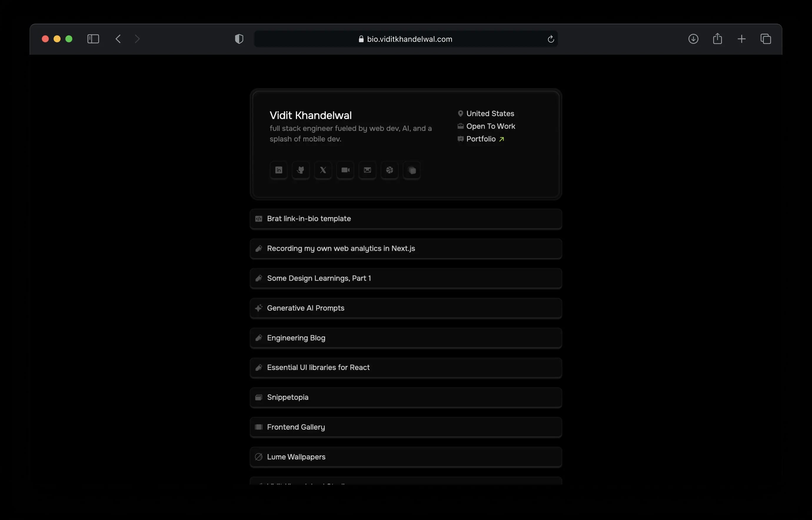Reload the page with refresh arrow
Screen dimensions: 812x520
[x=550, y=39]
